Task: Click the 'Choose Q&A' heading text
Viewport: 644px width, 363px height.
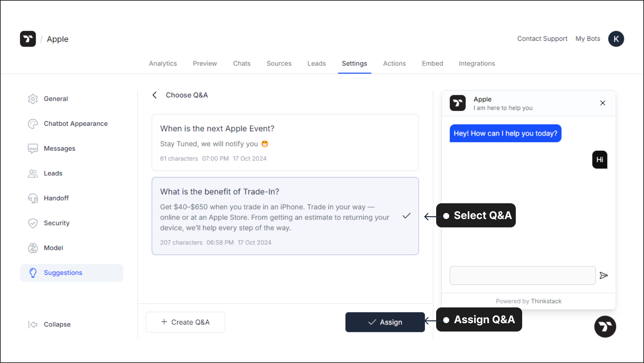Action: (187, 95)
